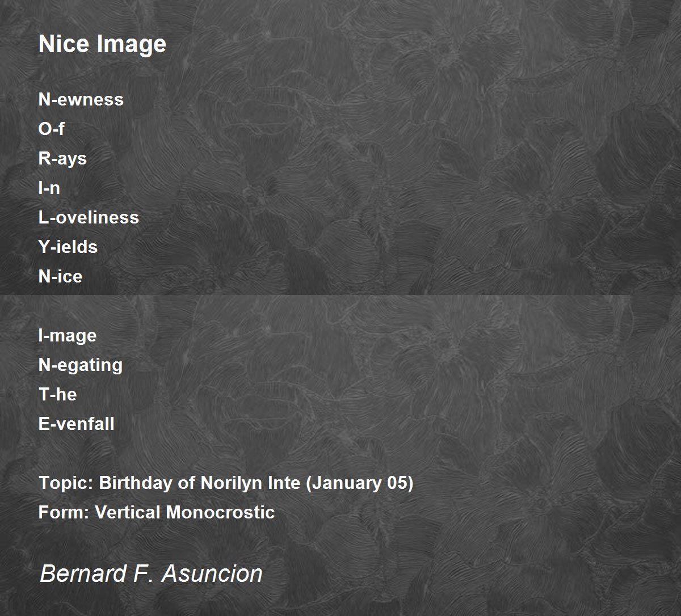Click the poem title "Nice Image"

tap(102, 44)
